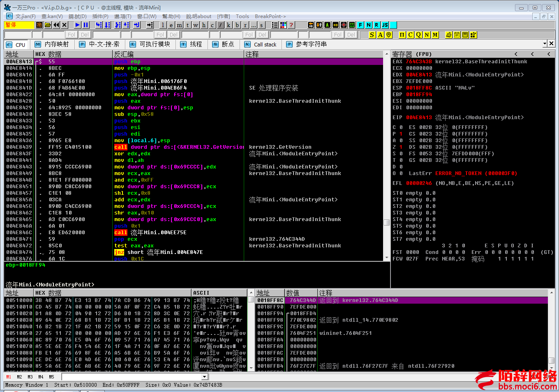
Task: Click the yellow calculator icon
Action: 465,35
